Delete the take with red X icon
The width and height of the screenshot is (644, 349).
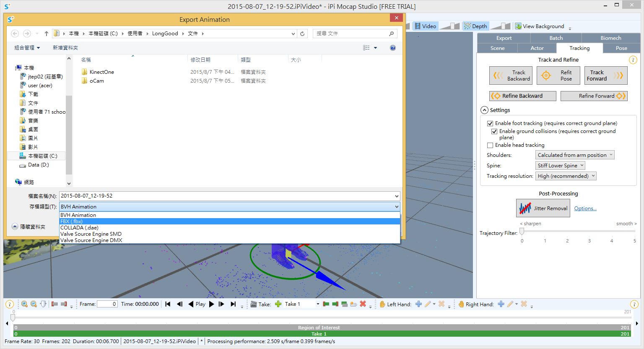[x=363, y=304]
